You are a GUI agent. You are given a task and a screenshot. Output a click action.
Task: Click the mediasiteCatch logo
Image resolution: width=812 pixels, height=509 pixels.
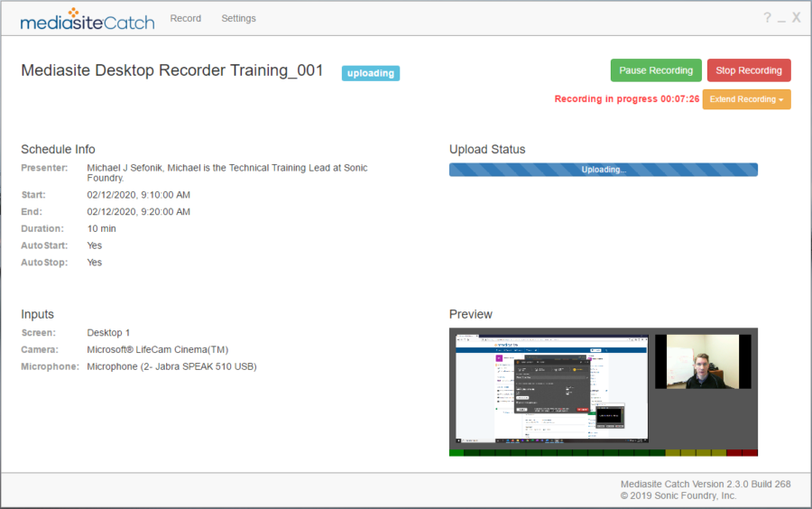[87, 20]
